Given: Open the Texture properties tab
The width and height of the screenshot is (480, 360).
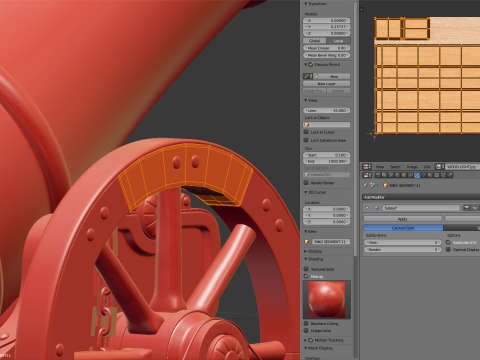Looking at the screenshot, I should point(437,175).
